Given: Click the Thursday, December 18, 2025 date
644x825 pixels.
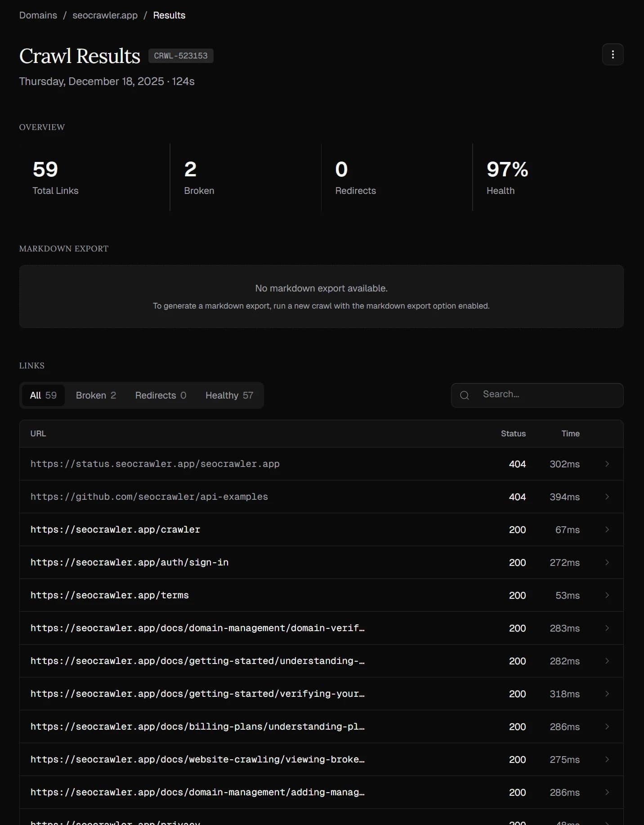Looking at the screenshot, I should [91, 81].
